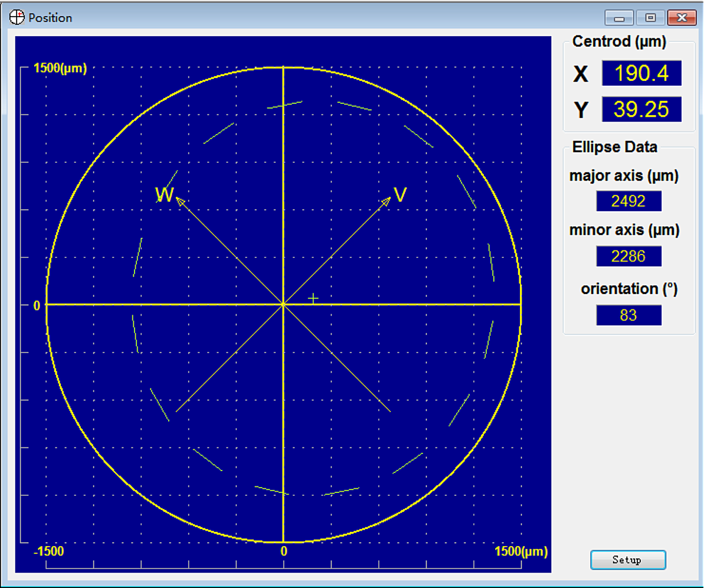Click the Centrod (µm) group heading
Screen dimensions: 704x588
point(619,42)
